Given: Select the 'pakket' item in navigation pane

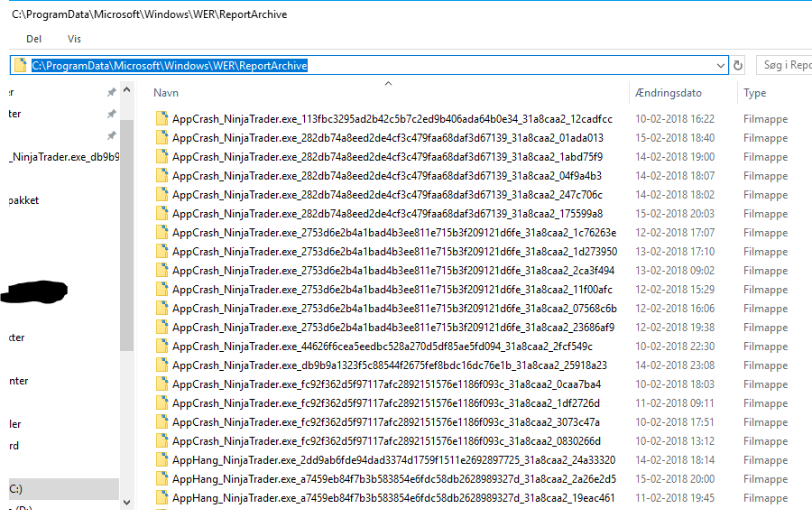Looking at the screenshot, I should click(x=23, y=200).
